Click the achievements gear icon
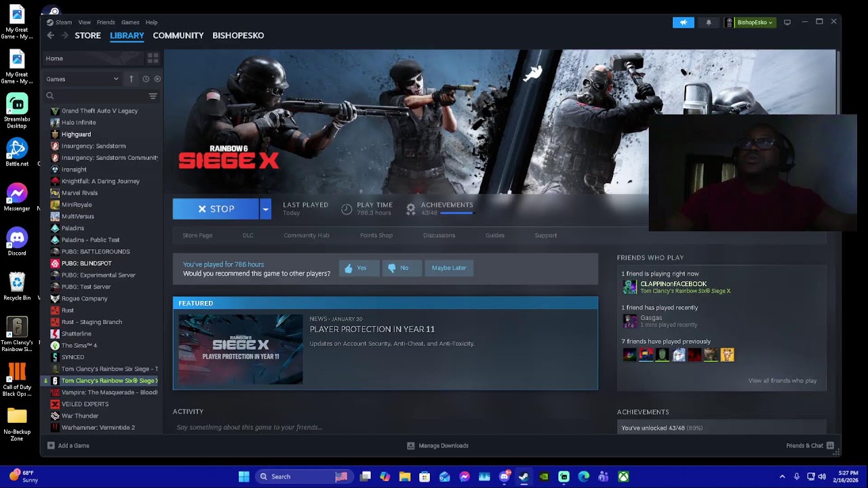 (x=410, y=209)
